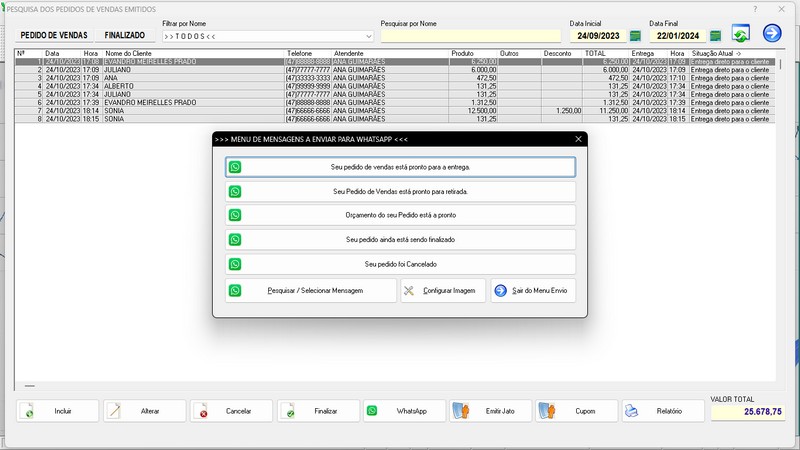Click the FINALIZADO button
The width and height of the screenshot is (800, 450).
[124, 35]
